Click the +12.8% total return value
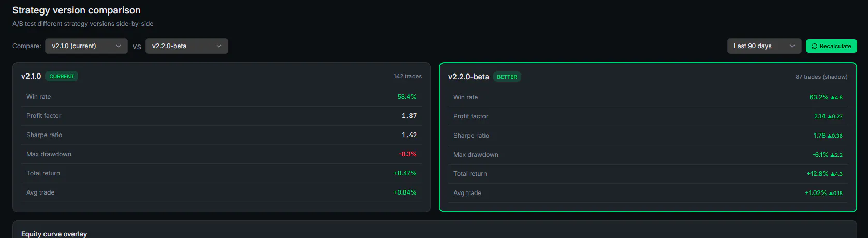 (818, 174)
